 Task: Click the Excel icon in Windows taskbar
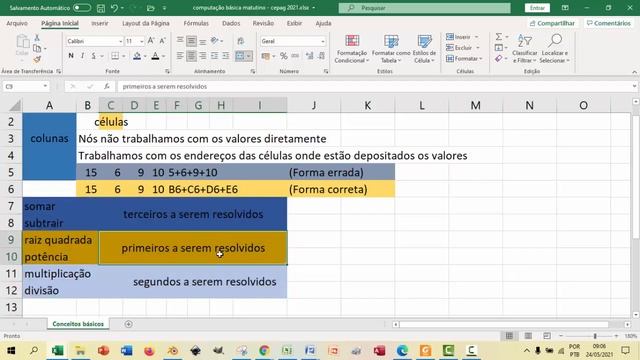(58, 350)
